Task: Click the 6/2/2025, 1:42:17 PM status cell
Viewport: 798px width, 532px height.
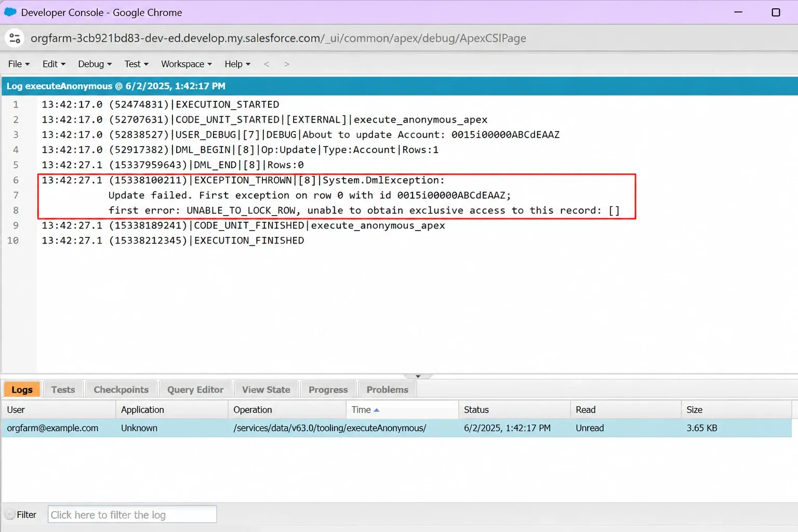Action: (507, 428)
